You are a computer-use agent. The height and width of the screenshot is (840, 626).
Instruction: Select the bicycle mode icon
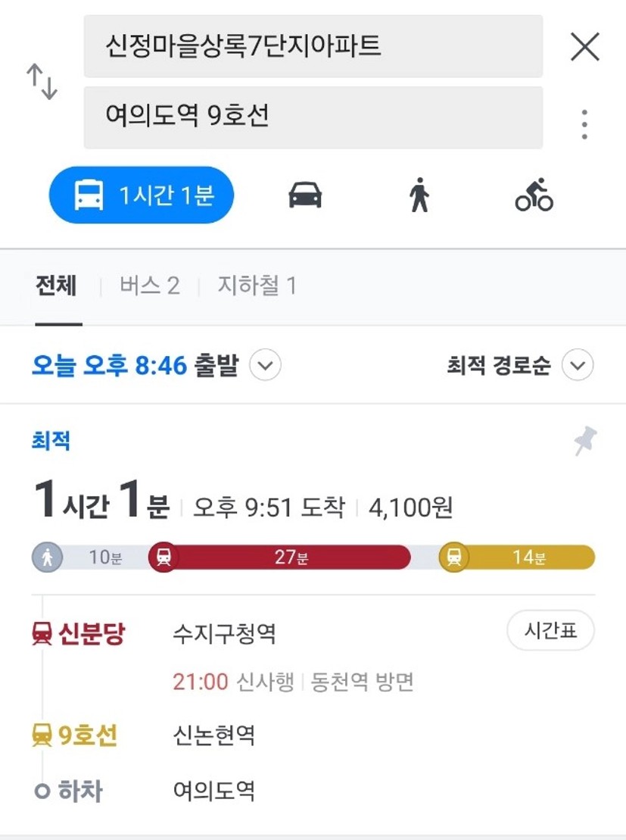coord(534,195)
